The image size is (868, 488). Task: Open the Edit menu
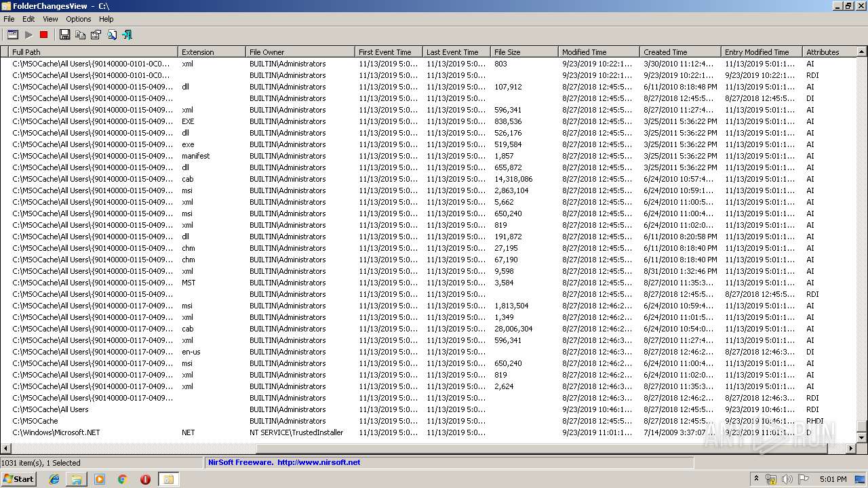[28, 19]
